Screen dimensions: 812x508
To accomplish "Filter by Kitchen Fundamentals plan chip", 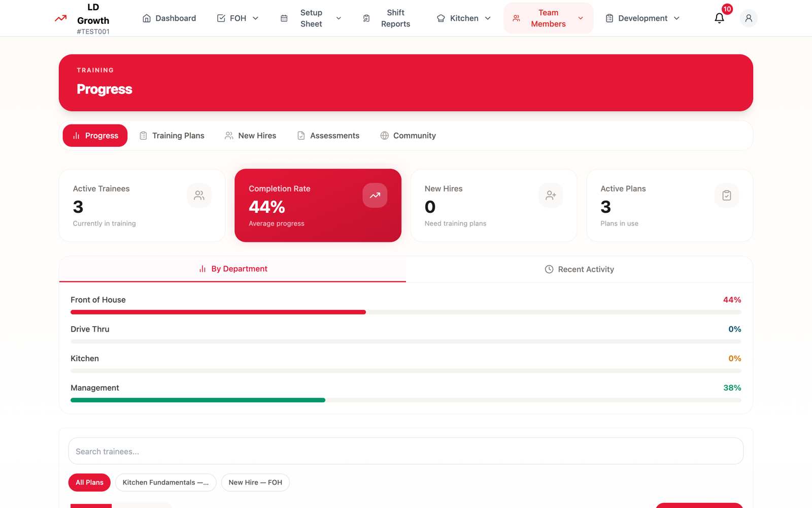I will tap(165, 483).
